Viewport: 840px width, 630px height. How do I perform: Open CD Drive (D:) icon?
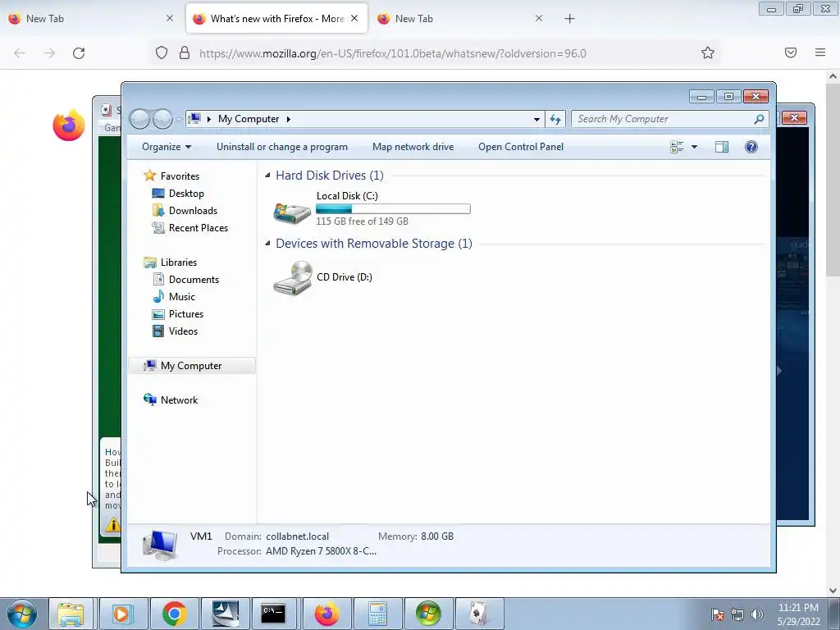[293, 277]
